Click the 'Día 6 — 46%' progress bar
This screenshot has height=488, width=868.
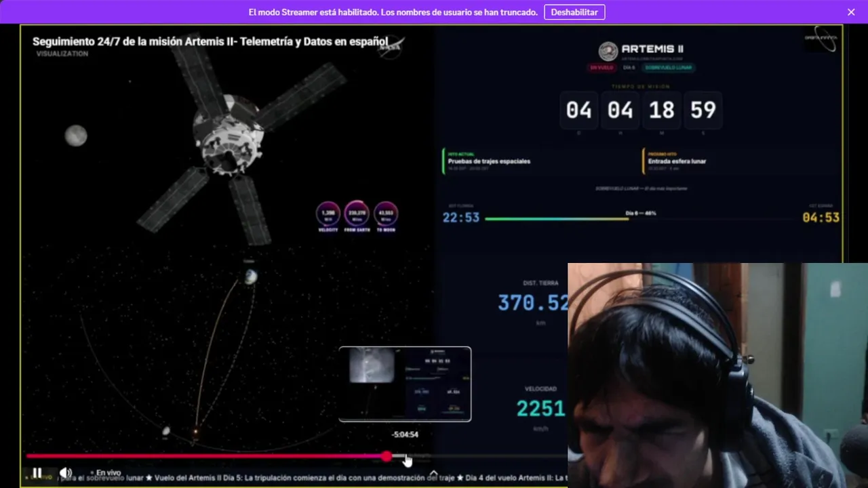pos(641,218)
